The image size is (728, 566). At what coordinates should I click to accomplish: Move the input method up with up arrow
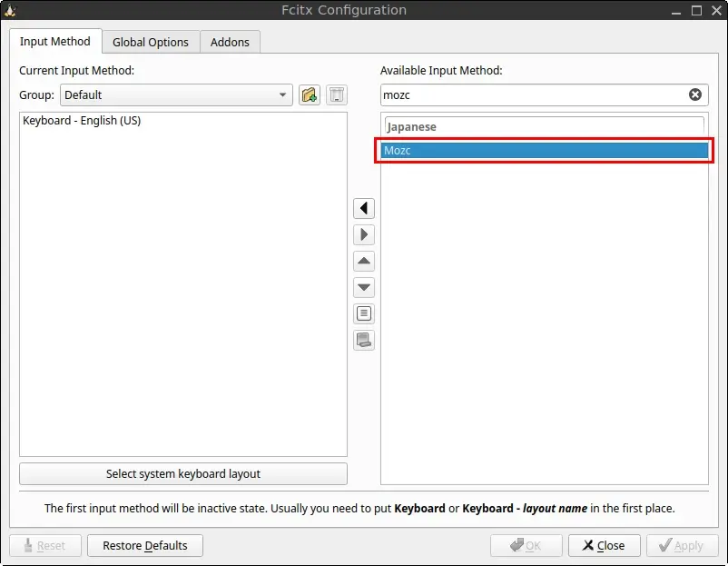[x=364, y=261]
